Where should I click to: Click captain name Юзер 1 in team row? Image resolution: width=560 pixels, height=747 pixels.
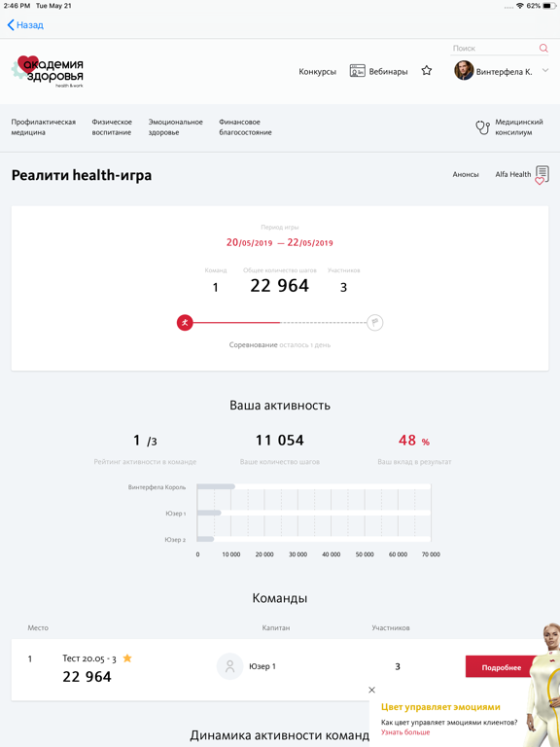click(262, 666)
